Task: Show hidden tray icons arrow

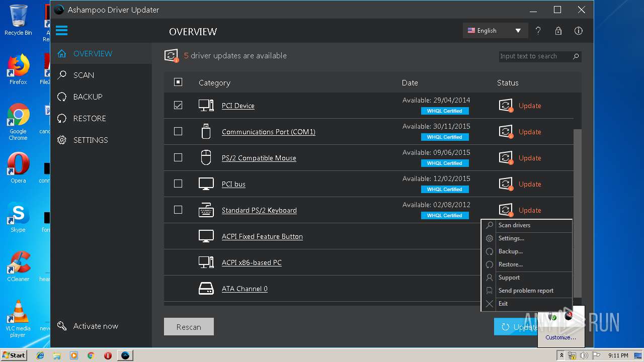Action: 561,355
